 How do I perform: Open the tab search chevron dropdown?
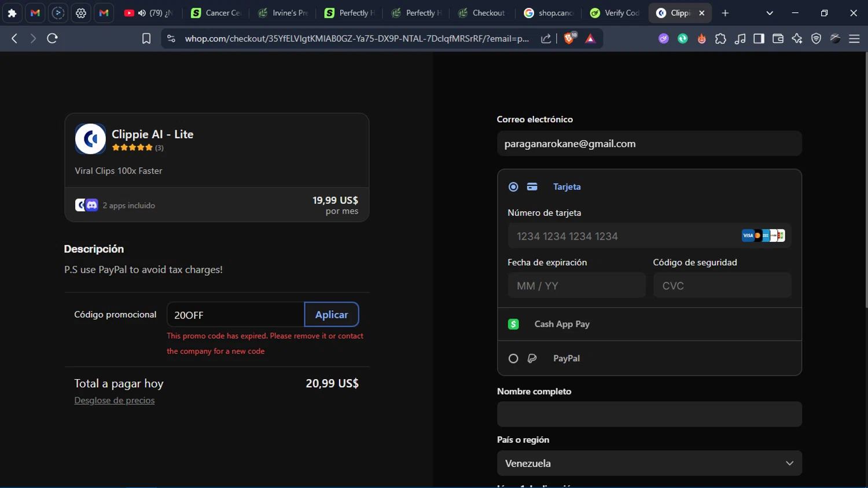point(770,13)
